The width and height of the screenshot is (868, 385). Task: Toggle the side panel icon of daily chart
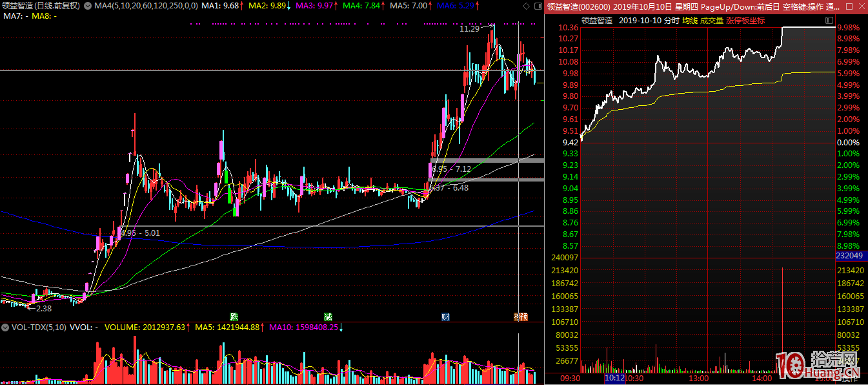pos(538,6)
